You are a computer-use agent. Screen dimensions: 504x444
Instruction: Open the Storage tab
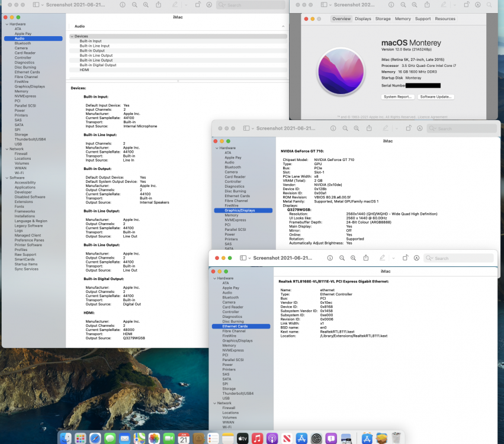[x=383, y=18]
